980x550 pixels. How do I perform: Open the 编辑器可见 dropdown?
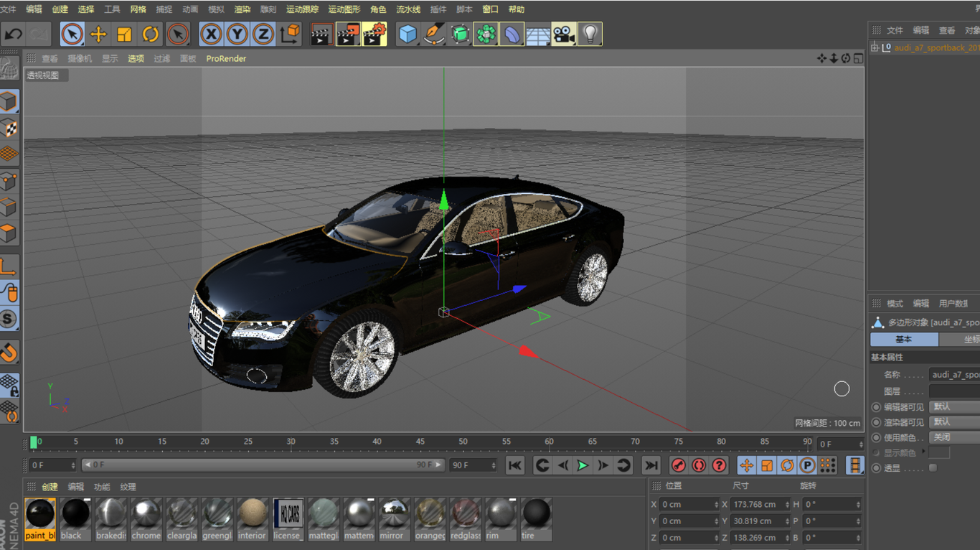click(x=955, y=406)
